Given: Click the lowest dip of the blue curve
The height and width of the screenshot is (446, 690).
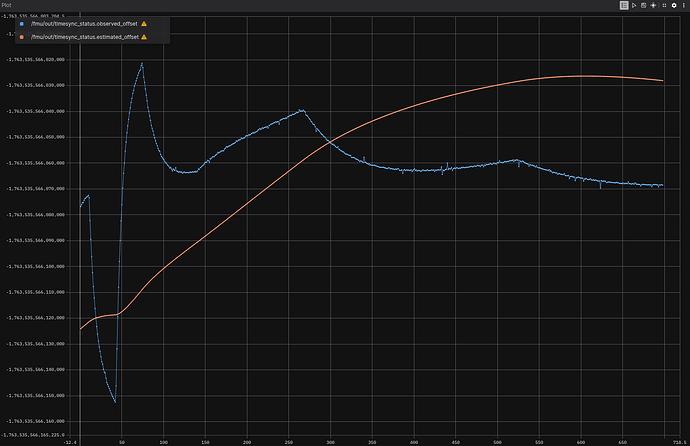Looking at the screenshot, I should (x=115, y=402).
